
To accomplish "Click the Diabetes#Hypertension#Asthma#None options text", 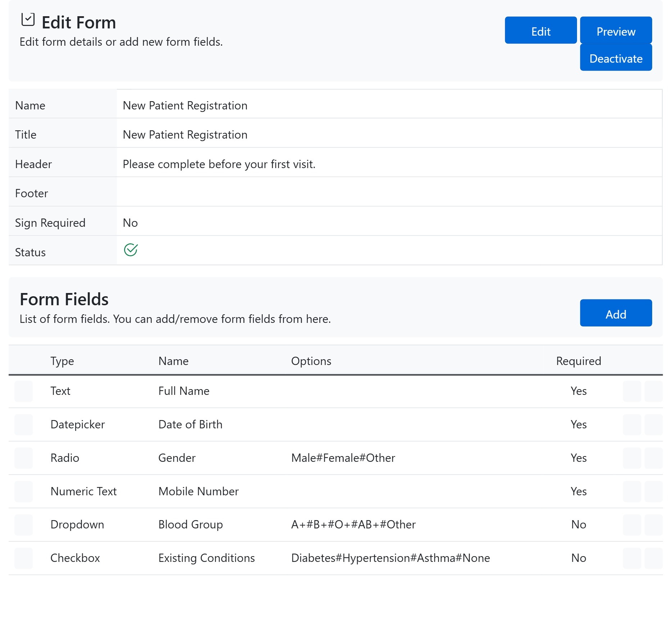I will [390, 558].
